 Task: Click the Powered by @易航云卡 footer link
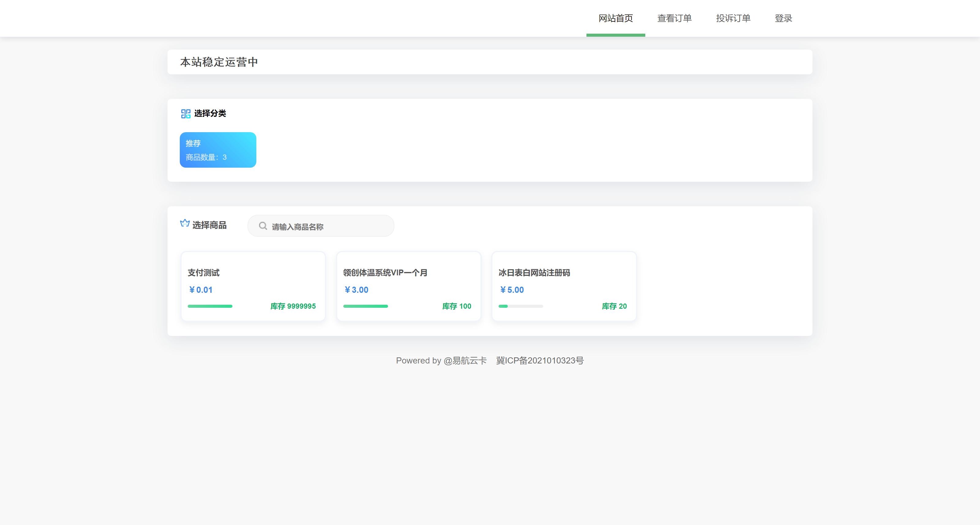click(441, 360)
